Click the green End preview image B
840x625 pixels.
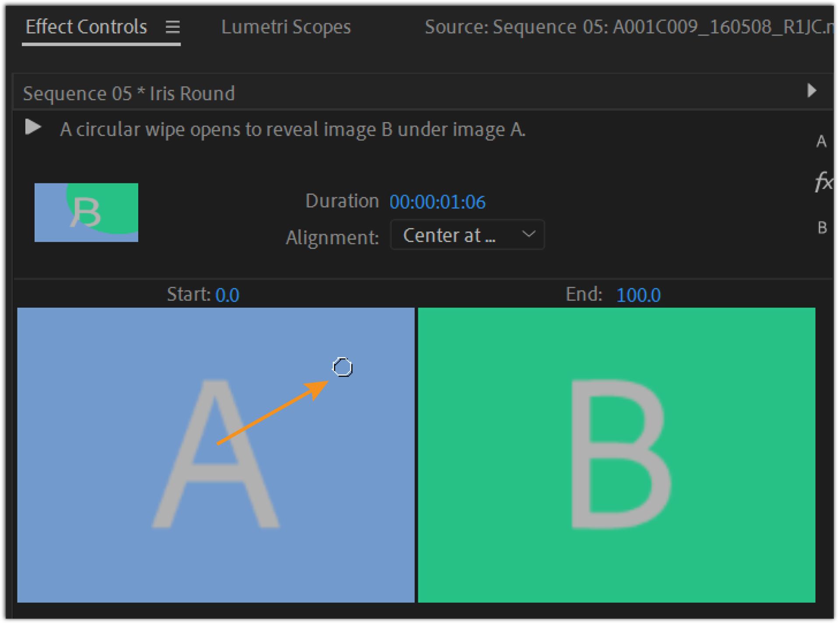(x=616, y=455)
